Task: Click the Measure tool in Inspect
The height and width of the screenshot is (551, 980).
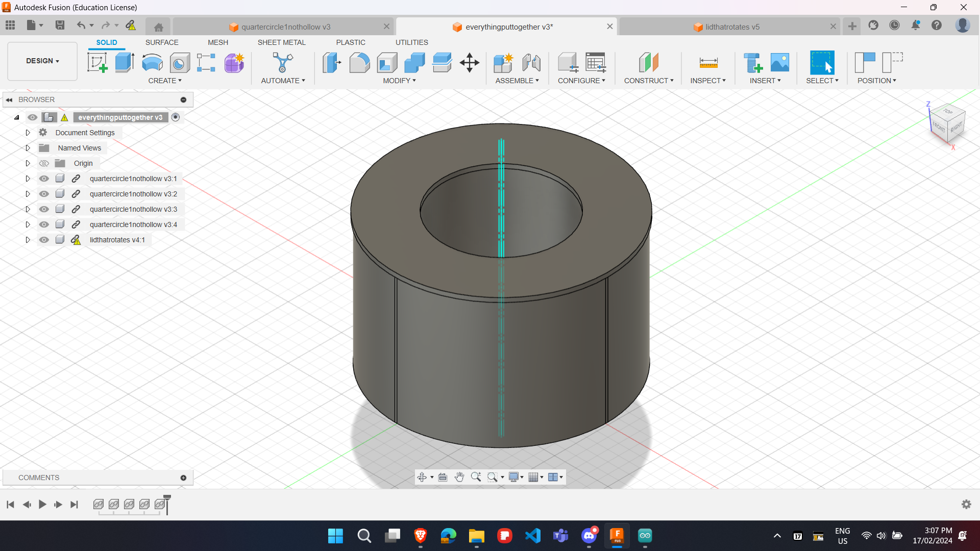Action: (708, 63)
